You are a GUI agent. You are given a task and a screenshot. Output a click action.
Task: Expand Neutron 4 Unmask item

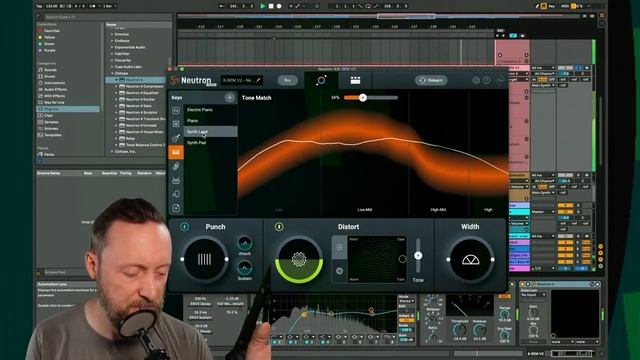(116, 125)
